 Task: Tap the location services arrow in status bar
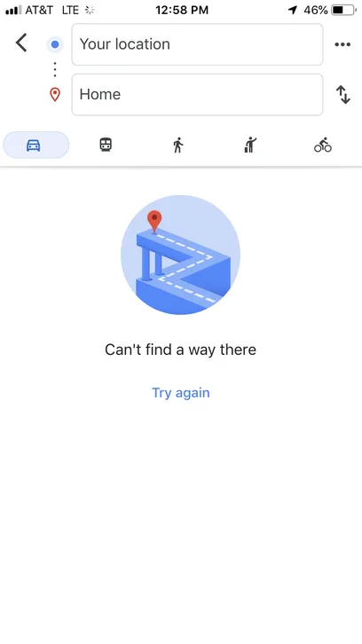pos(293,10)
